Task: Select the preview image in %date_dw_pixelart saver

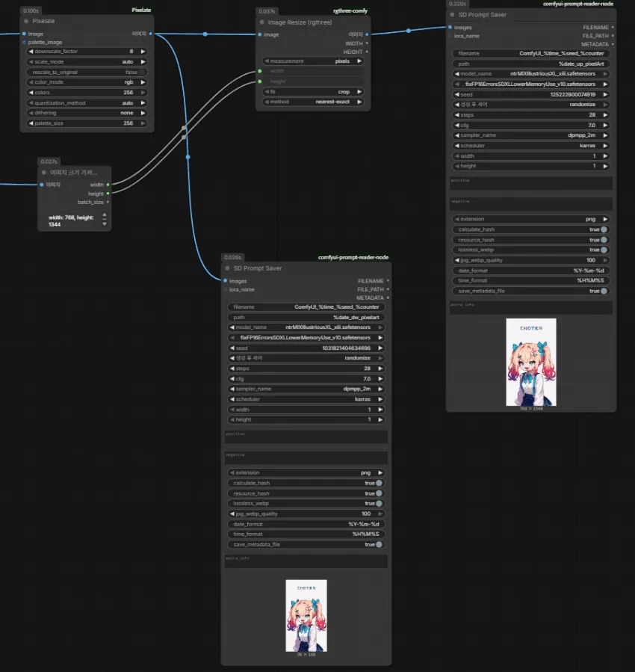Action: 306,616
